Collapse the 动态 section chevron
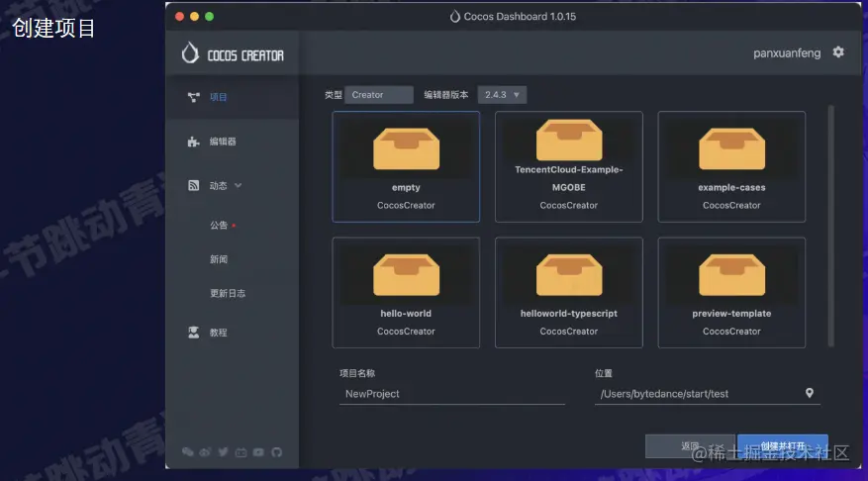The height and width of the screenshot is (481, 868). (x=239, y=185)
